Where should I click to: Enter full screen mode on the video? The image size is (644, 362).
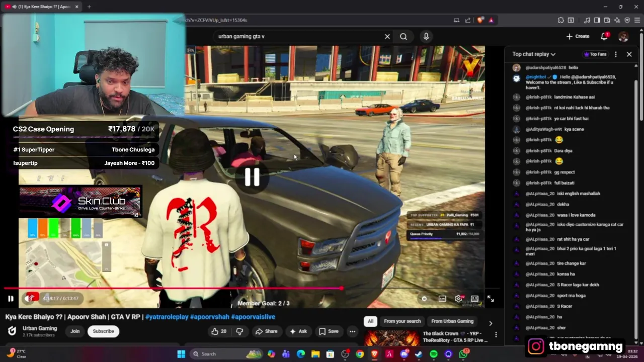[491, 299]
